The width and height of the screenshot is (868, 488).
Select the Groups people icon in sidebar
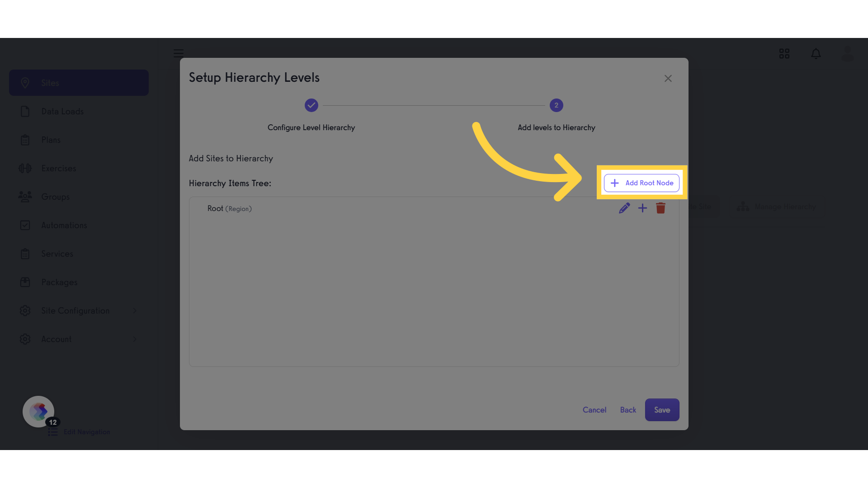tap(26, 197)
